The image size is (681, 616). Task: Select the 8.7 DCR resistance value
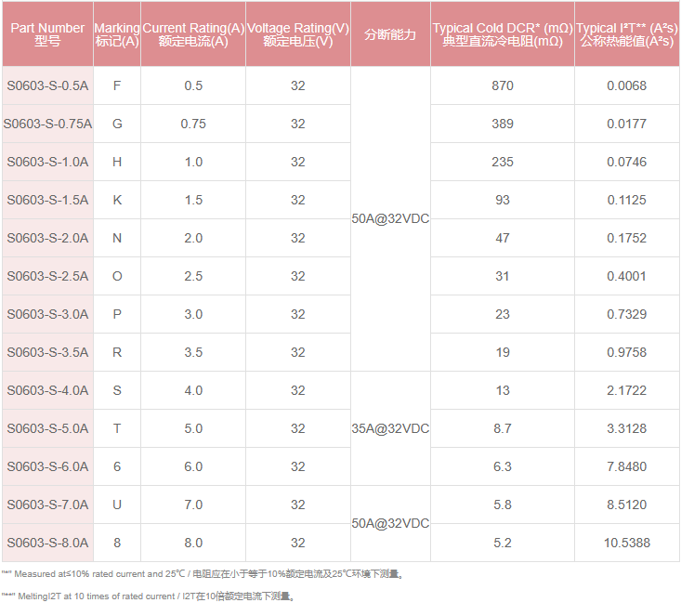click(x=503, y=428)
